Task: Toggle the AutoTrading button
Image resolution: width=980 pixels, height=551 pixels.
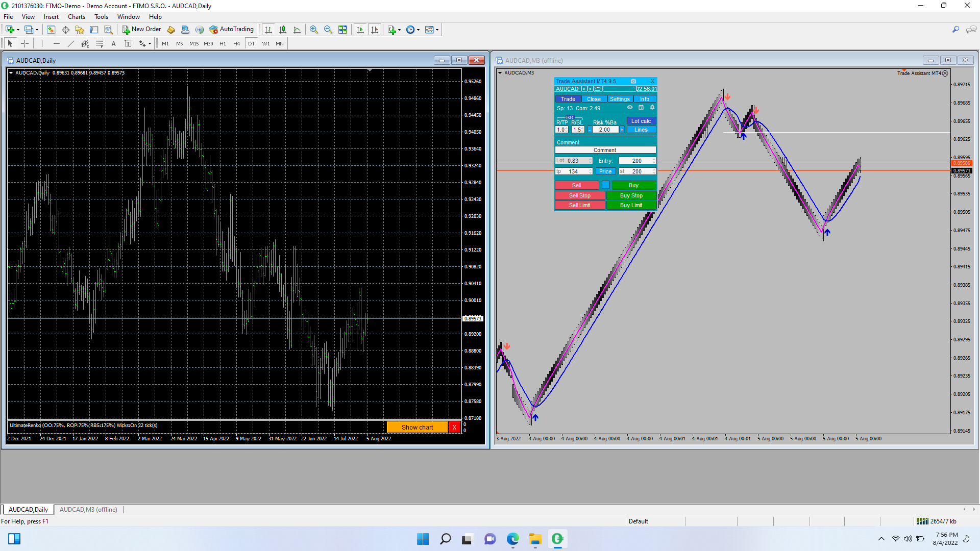Action: (x=231, y=29)
